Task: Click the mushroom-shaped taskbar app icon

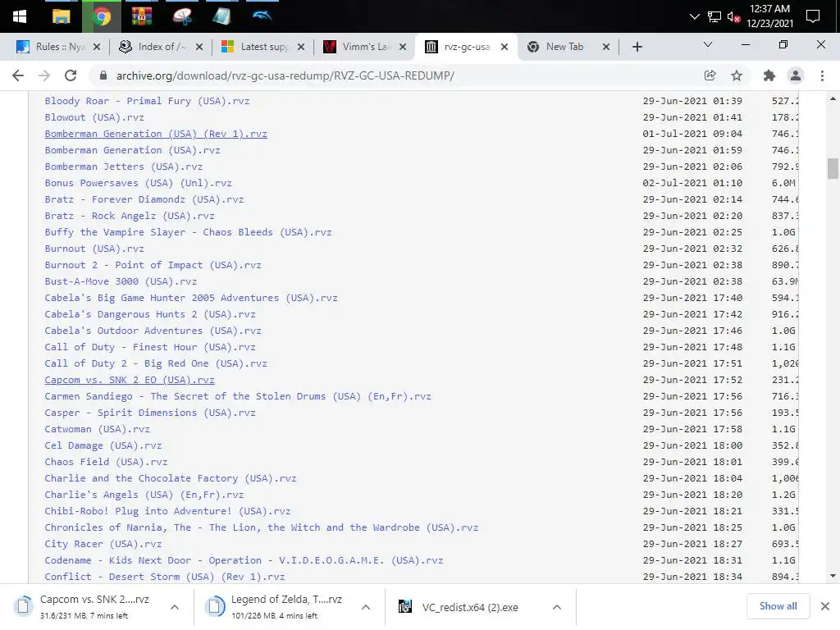Action: 181,16
